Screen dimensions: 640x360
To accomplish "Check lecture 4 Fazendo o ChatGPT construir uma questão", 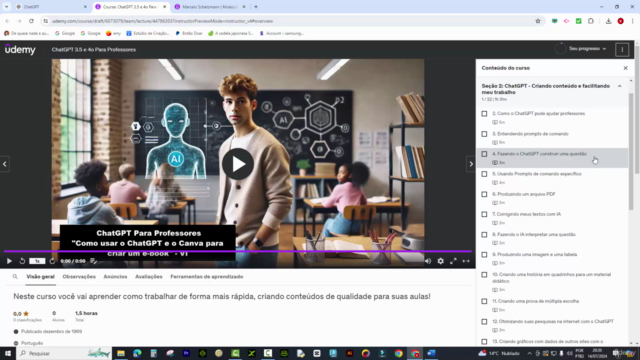I will point(484,154).
